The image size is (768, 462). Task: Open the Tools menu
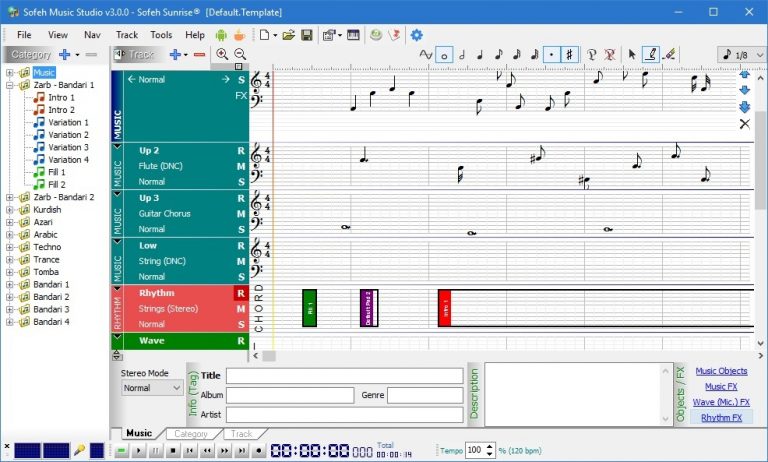[x=161, y=35]
